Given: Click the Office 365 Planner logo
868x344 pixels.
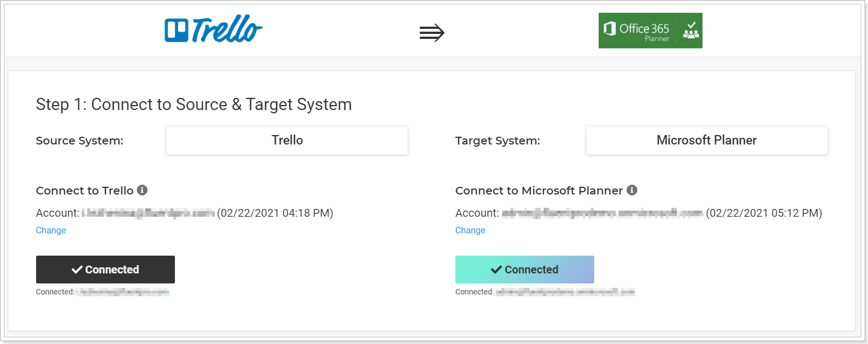Looking at the screenshot, I should (650, 31).
